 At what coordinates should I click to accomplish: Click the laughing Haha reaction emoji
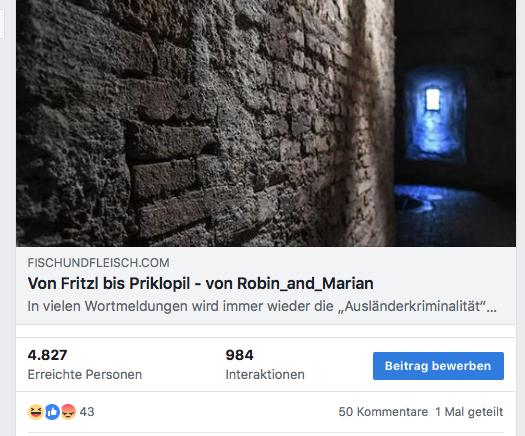coord(36,412)
